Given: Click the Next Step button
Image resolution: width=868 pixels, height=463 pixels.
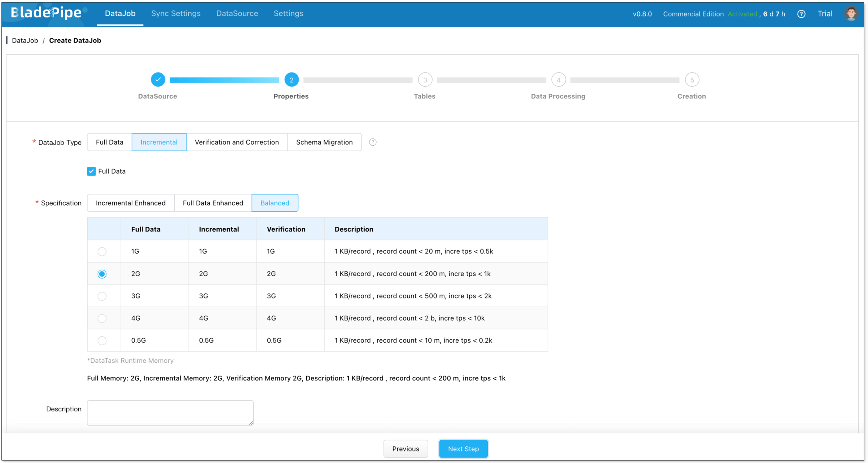Looking at the screenshot, I should click(x=463, y=449).
